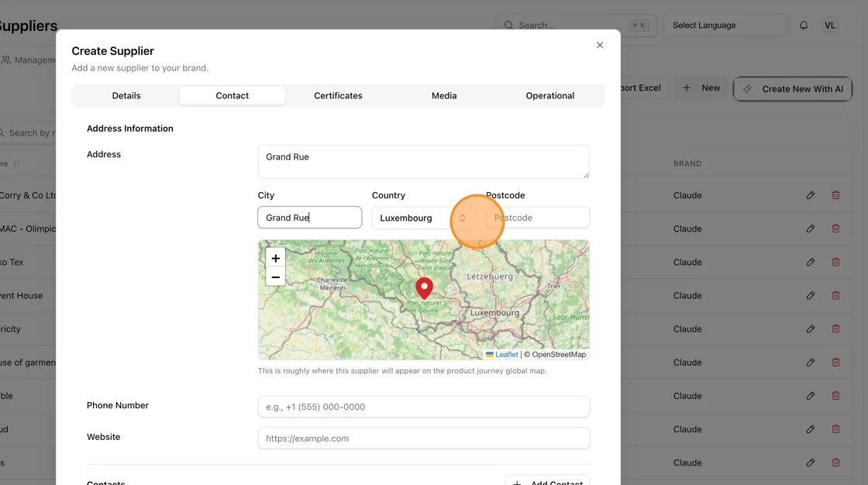The image size is (868, 485).
Task: Delete the supplier row ending in 'ud'
Action: (x=836, y=429)
